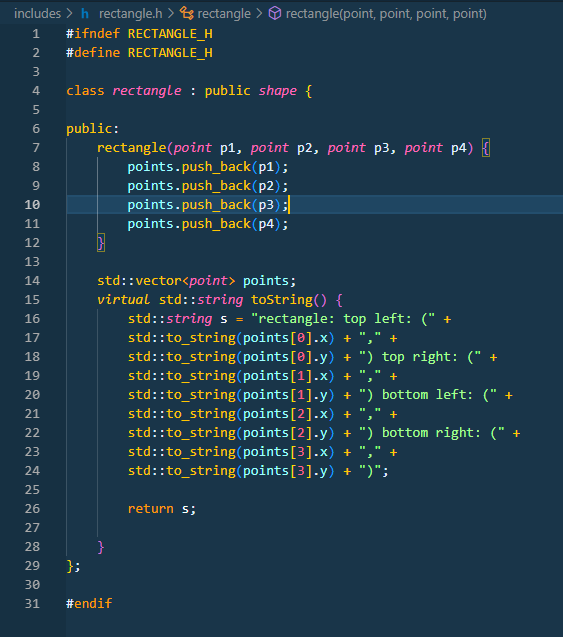Viewport: 563px width, 637px height.
Task: Click the 'class' keyword on line 4
Action: click(x=85, y=91)
